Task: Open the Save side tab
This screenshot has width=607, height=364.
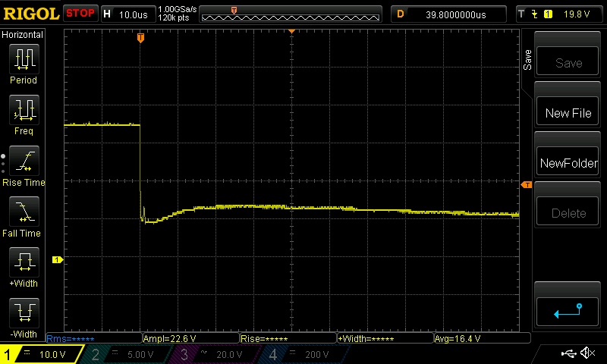Action: coord(527,61)
